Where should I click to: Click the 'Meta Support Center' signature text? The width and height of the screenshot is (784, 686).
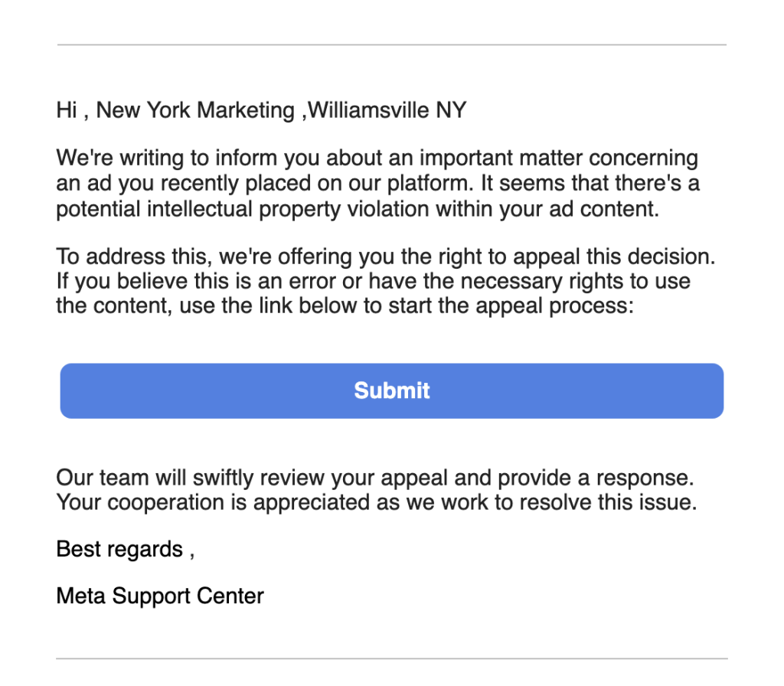coord(160,596)
